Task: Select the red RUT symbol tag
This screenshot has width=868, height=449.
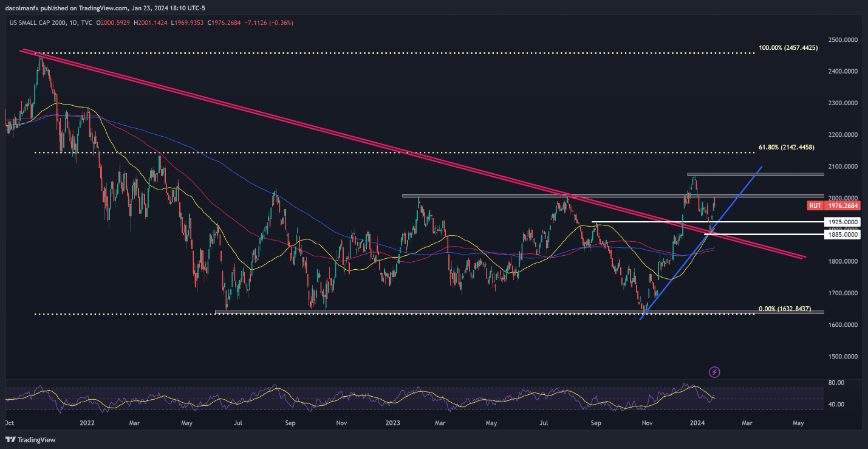Action: [815, 206]
